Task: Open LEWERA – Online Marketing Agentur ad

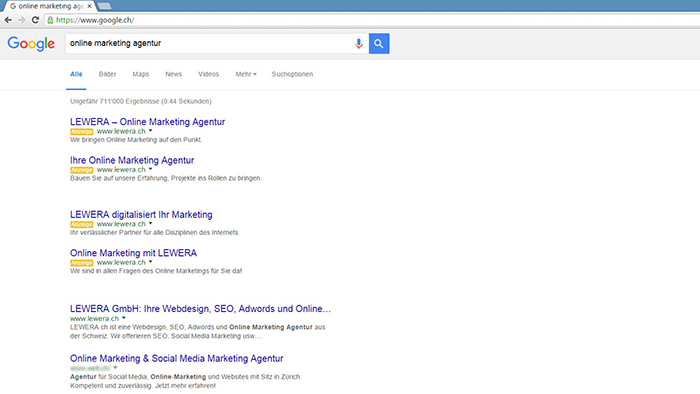Action: [x=147, y=122]
